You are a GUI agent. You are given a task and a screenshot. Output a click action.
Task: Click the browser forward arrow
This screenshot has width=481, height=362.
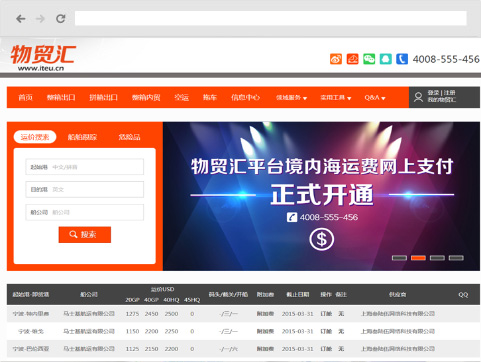point(40,19)
